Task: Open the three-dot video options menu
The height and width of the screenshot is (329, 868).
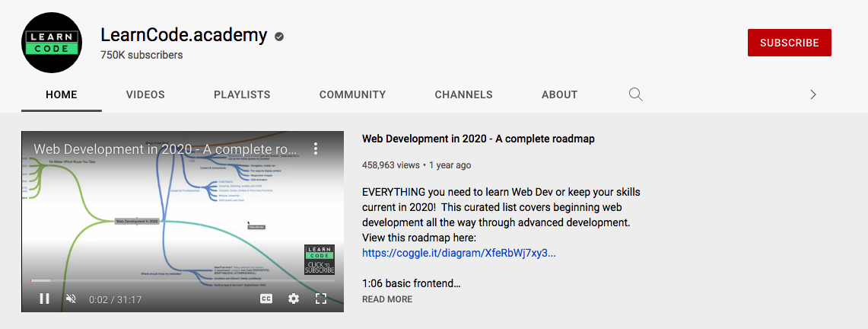Action: [x=316, y=149]
